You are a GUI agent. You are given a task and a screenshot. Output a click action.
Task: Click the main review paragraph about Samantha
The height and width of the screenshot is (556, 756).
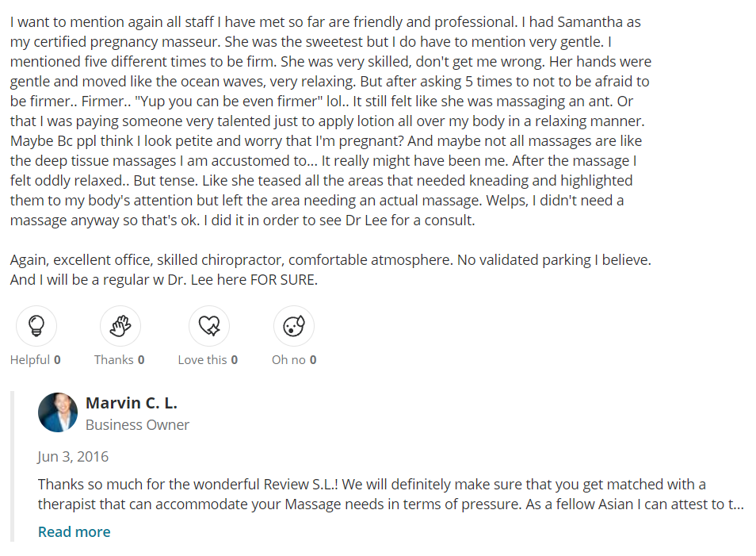[x=329, y=121]
